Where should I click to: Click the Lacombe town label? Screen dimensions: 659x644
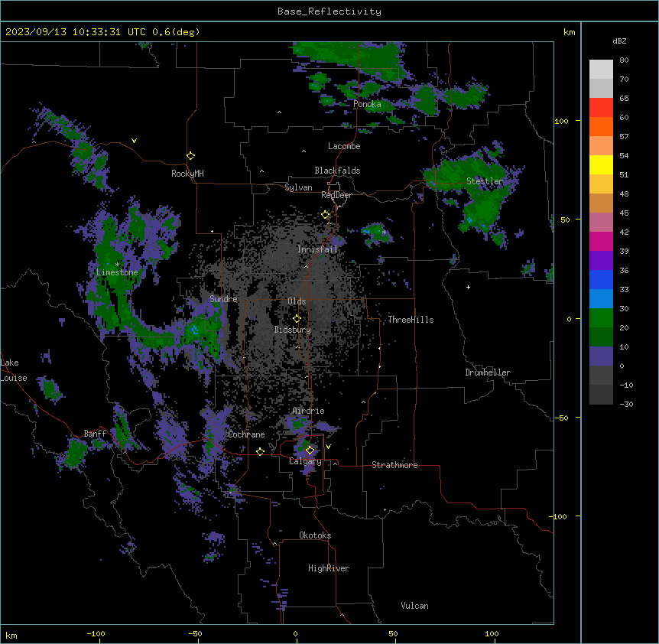tap(344, 146)
